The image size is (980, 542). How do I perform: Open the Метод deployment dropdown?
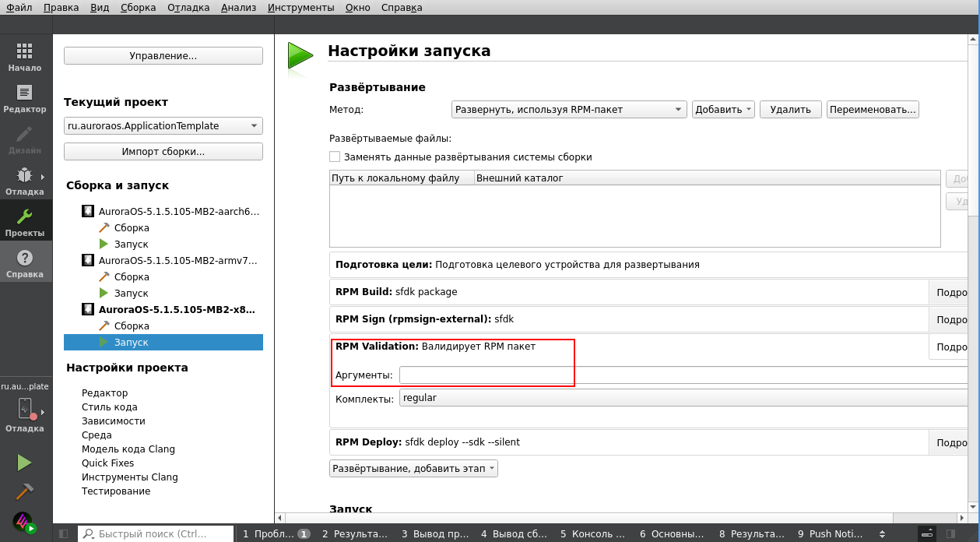tap(568, 109)
